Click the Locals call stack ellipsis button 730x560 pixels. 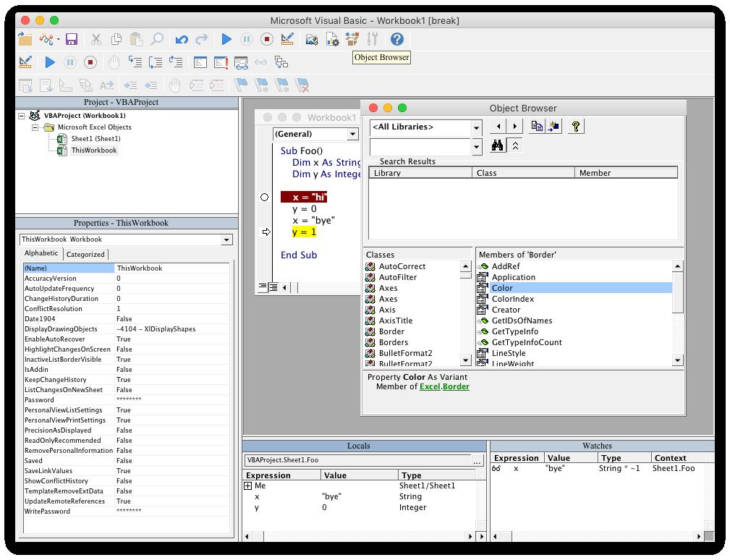click(x=478, y=460)
